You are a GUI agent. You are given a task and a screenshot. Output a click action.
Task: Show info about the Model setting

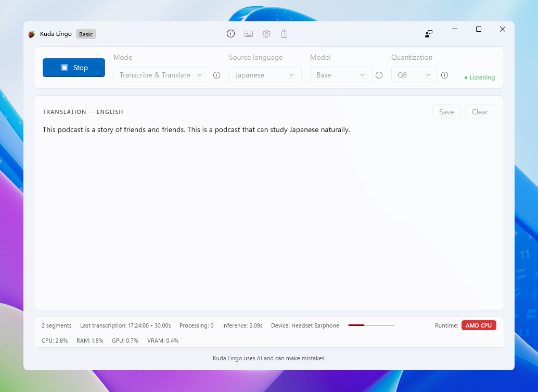coord(379,75)
